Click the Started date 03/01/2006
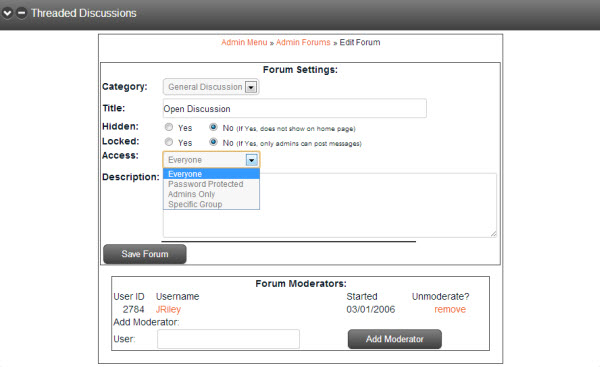Image resolution: width=600 pixels, height=367 pixels. click(x=370, y=309)
